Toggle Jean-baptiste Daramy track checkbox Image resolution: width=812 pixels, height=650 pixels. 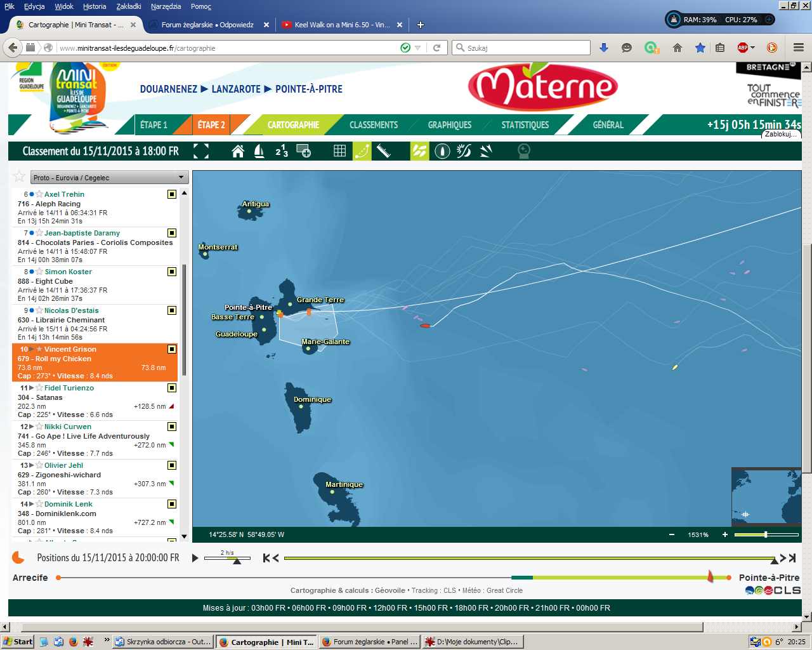coord(172,233)
